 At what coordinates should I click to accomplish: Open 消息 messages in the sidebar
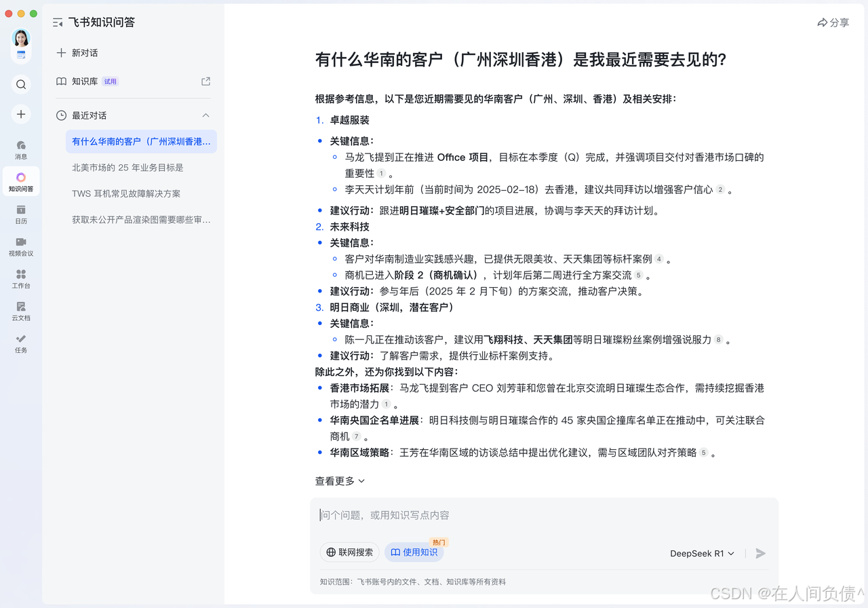click(21, 150)
